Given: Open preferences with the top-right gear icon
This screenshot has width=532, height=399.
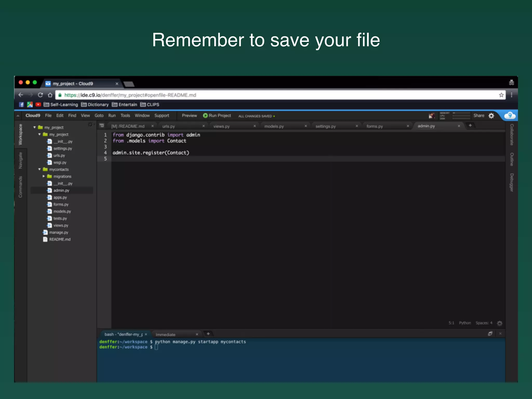Looking at the screenshot, I should pos(491,116).
